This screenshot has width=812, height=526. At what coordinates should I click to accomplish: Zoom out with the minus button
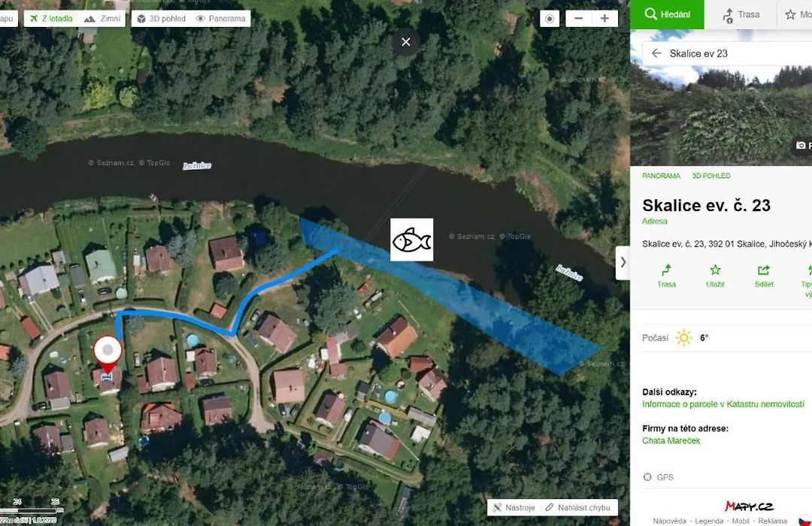pyautogui.click(x=578, y=19)
